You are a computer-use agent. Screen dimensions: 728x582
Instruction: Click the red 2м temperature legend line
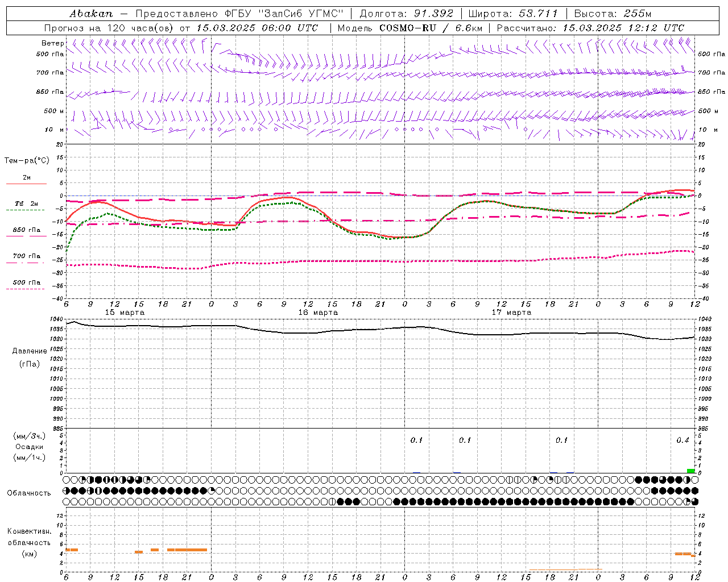(27, 184)
